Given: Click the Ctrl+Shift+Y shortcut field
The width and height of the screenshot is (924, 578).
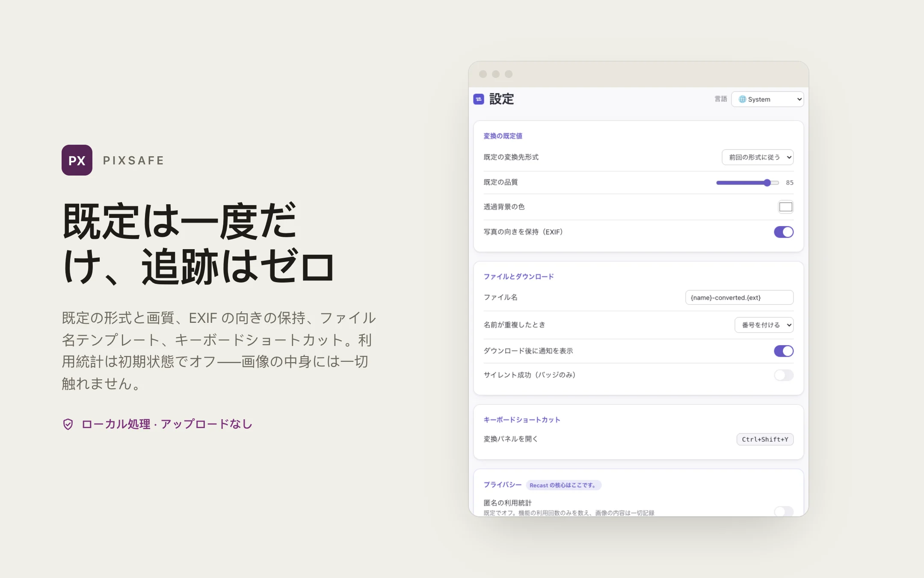Looking at the screenshot, I should (x=765, y=439).
